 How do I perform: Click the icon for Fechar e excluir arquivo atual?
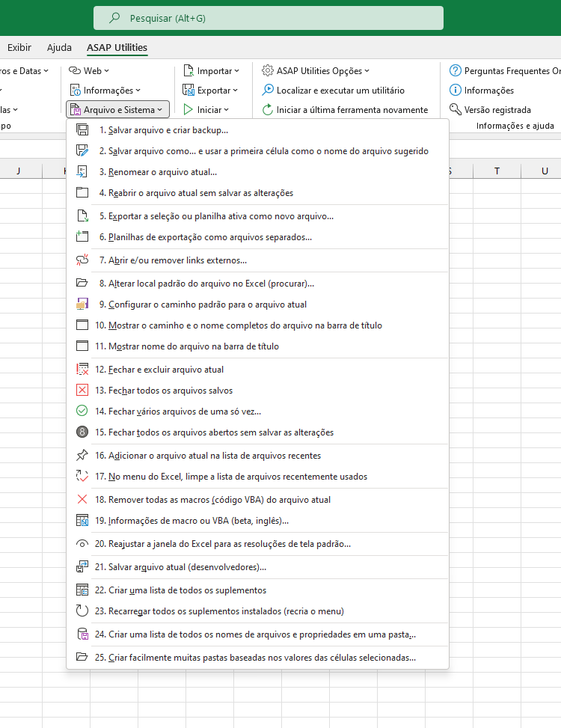82,369
